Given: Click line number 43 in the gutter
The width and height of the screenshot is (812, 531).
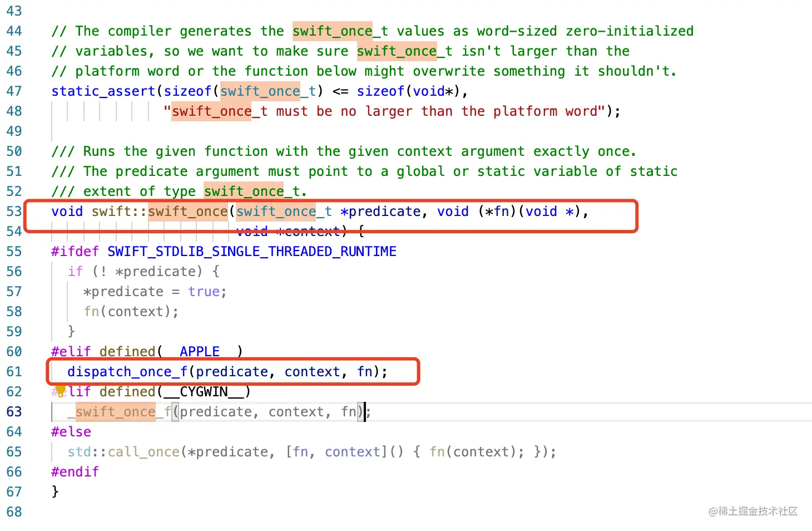Looking at the screenshot, I should pos(14,11).
